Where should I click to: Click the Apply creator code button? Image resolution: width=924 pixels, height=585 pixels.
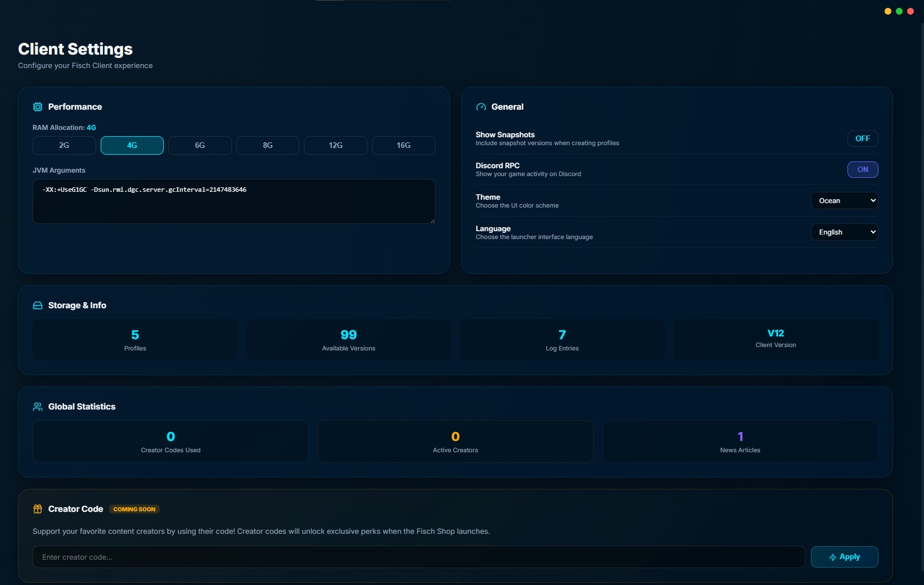[845, 557]
